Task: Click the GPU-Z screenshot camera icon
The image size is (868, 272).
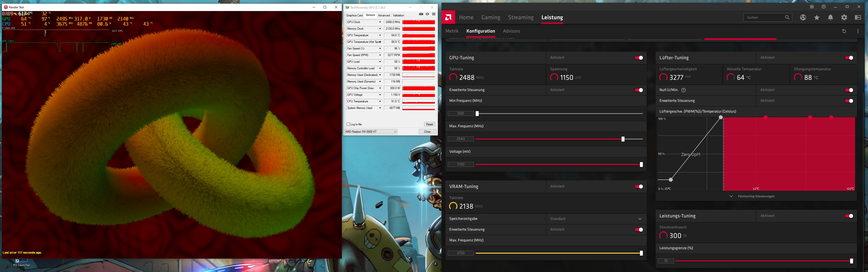Action: (x=421, y=14)
